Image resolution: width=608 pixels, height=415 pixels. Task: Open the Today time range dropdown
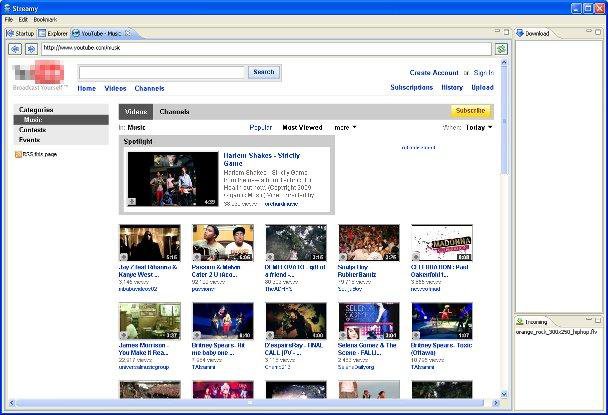(x=479, y=128)
